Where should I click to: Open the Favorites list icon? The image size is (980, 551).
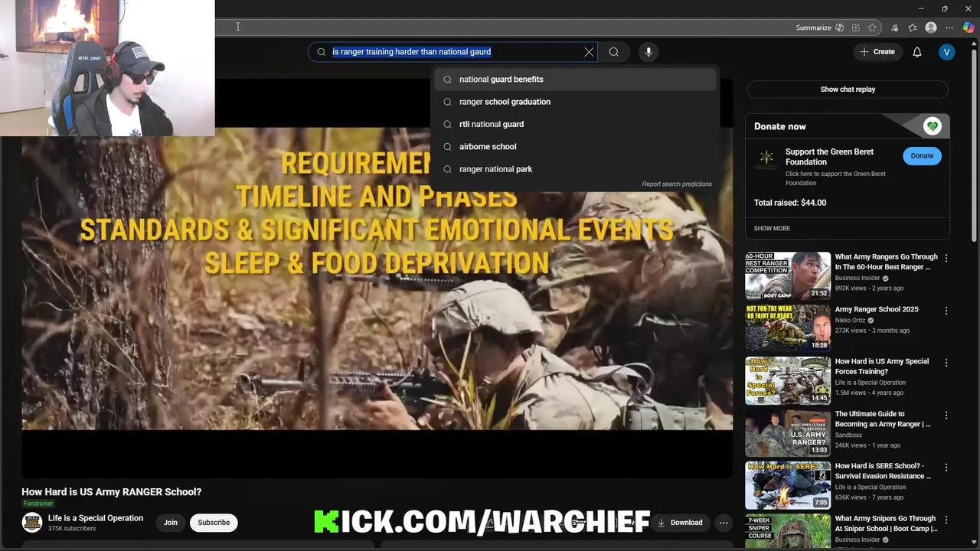click(x=913, y=28)
